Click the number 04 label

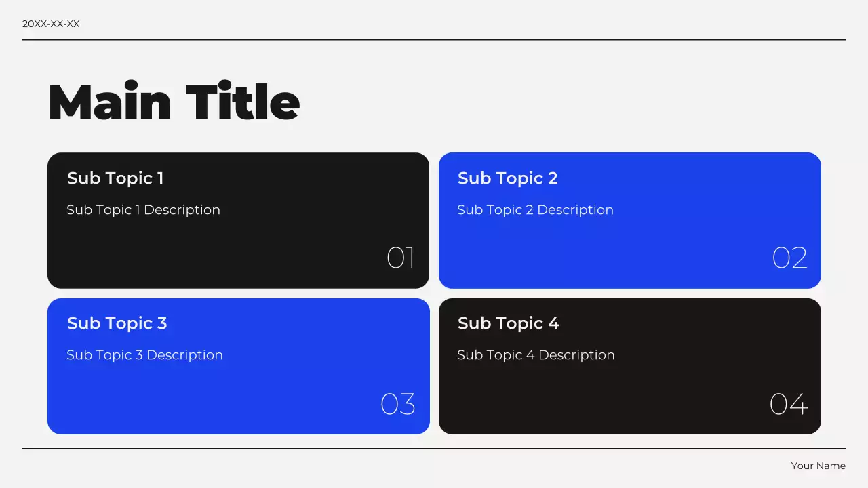(x=788, y=404)
